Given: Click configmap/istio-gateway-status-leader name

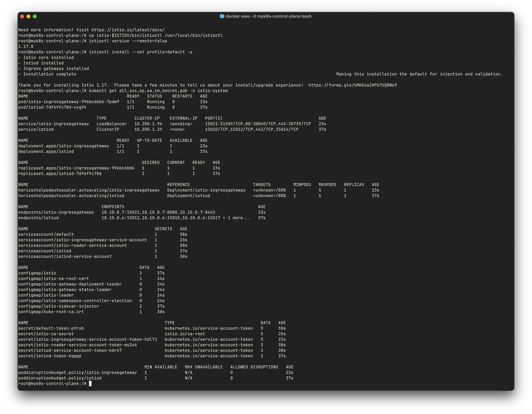Looking at the screenshot, I should tap(65, 290).
